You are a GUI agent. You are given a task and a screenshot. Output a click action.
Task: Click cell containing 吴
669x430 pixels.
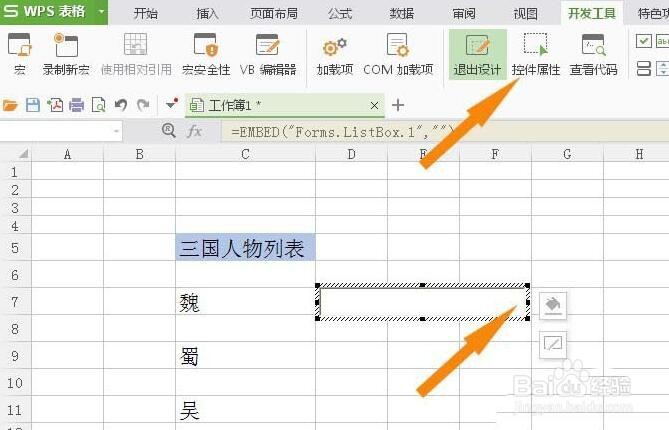point(245,410)
